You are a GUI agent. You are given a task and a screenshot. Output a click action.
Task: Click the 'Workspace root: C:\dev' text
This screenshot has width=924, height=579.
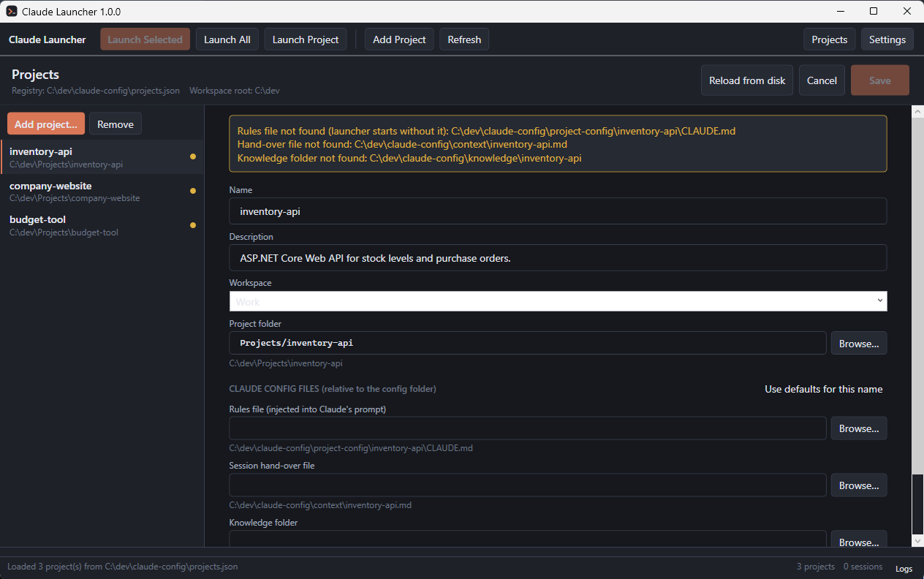click(234, 91)
